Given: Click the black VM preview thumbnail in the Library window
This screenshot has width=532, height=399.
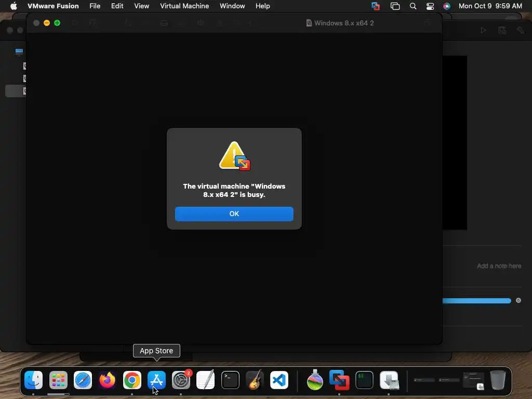Looking at the screenshot, I should (x=455, y=143).
